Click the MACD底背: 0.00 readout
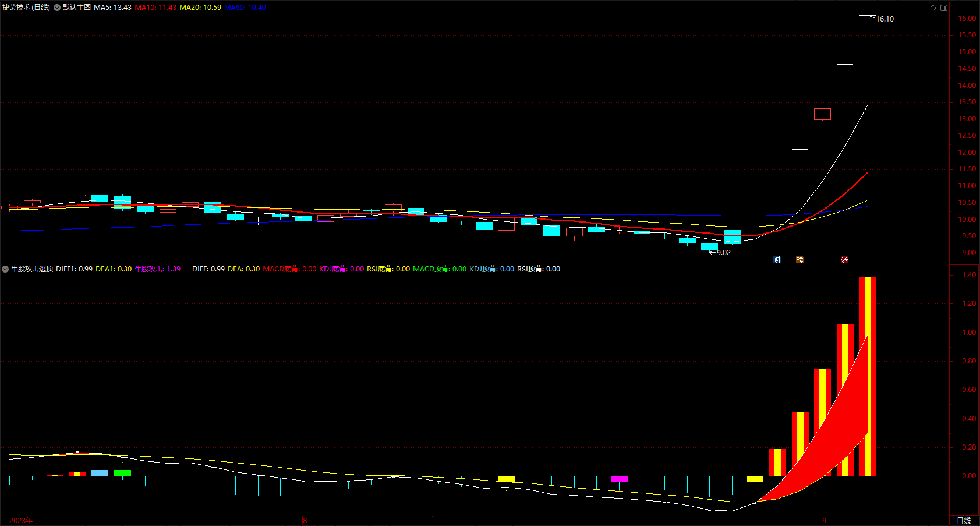This screenshot has height=526, width=980. point(290,269)
